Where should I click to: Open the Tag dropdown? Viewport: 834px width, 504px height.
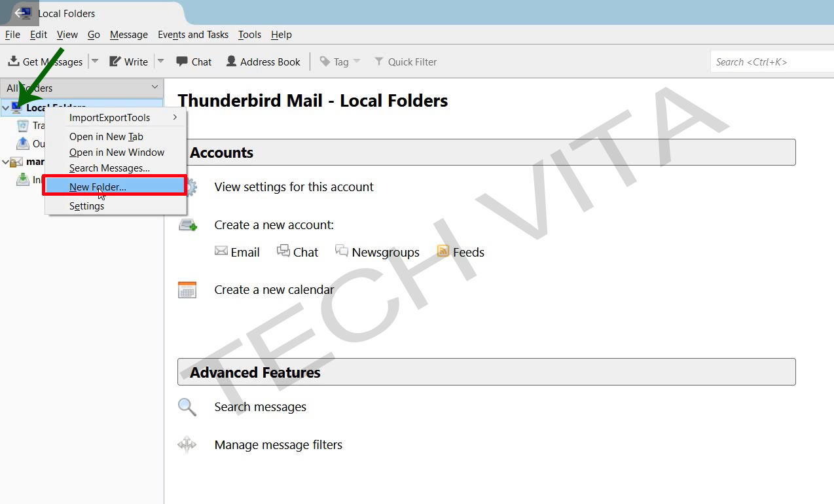coord(340,62)
